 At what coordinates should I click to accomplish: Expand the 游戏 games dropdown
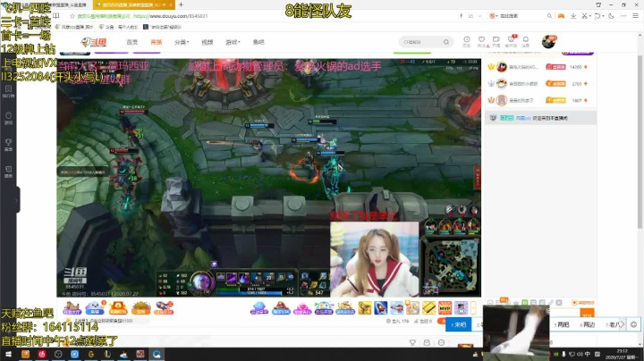point(233,42)
